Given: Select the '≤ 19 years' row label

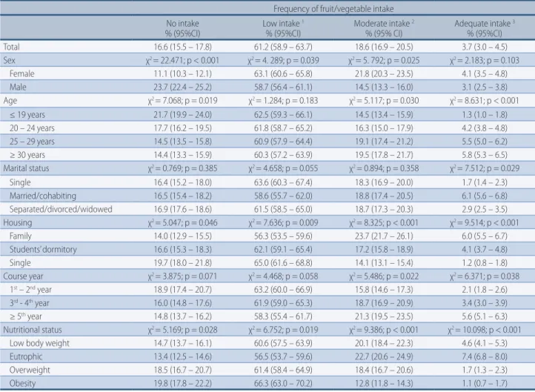Looking at the screenshot, I should click(x=27, y=115).
